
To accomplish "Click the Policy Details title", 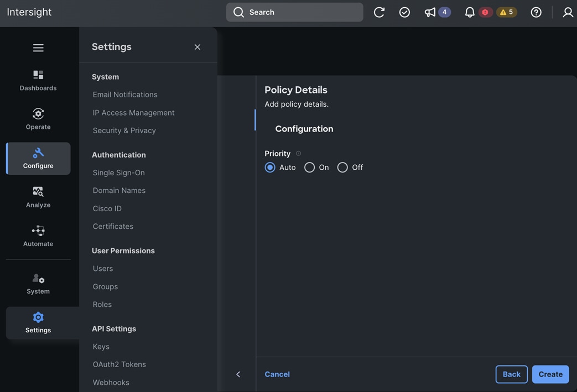I will click(x=296, y=90).
